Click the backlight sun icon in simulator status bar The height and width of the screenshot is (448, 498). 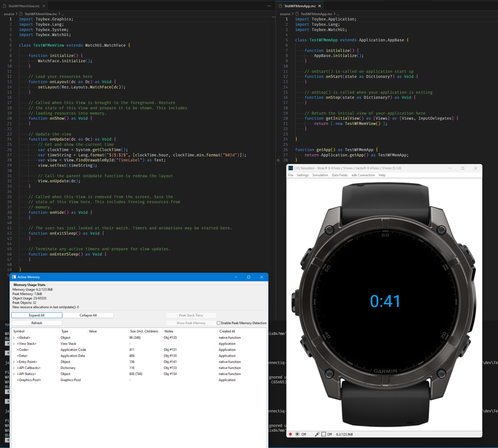pos(297,434)
